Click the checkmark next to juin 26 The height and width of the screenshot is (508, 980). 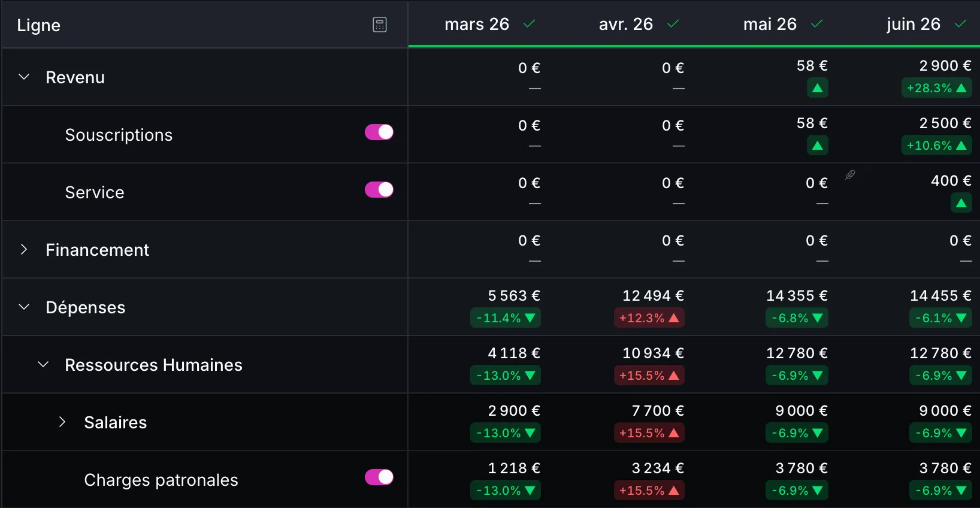pyautogui.click(x=960, y=24)
